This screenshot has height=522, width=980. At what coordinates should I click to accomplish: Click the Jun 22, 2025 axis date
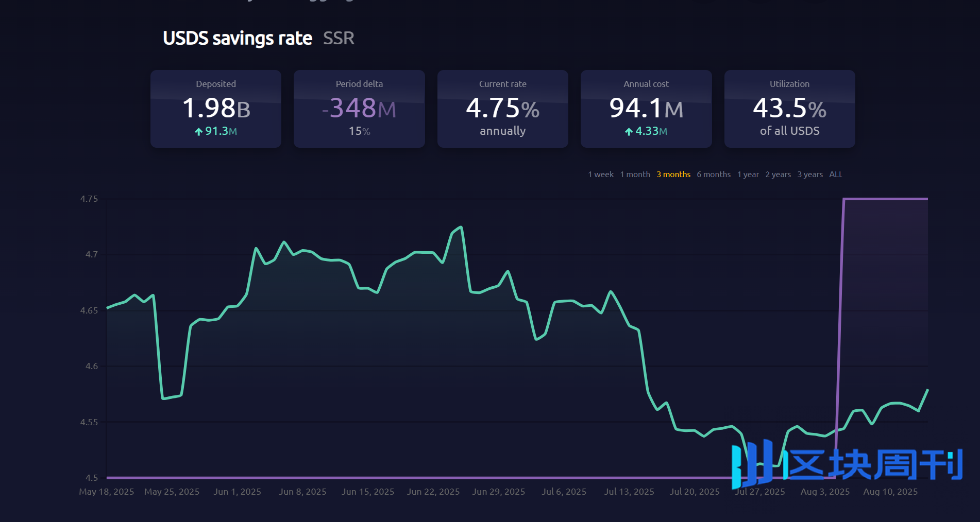433,492
